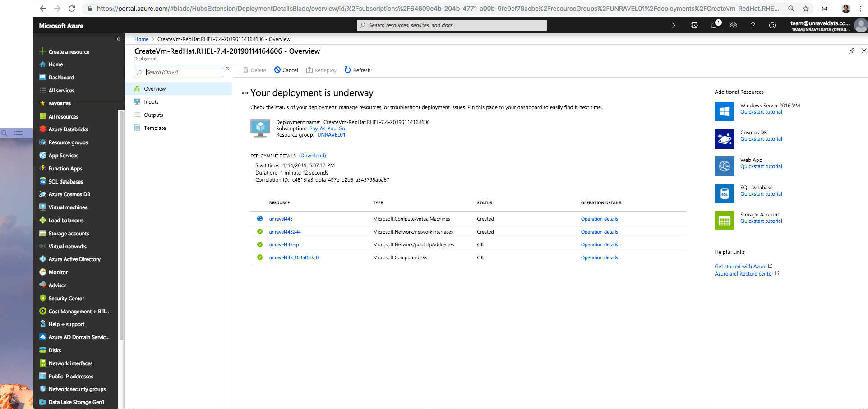This screenshot has width=868, height=409.
Task: Open Azure Active Directory in sidebar
Action: (x=74, y=259)
